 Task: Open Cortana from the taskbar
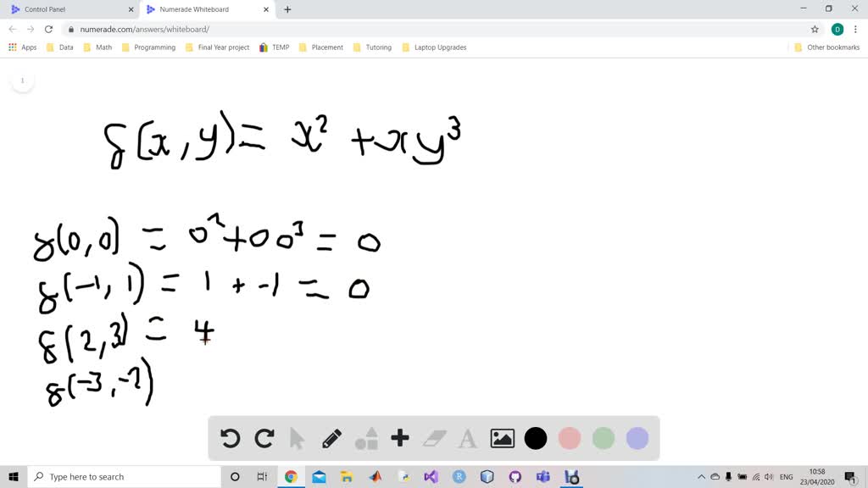235,476
